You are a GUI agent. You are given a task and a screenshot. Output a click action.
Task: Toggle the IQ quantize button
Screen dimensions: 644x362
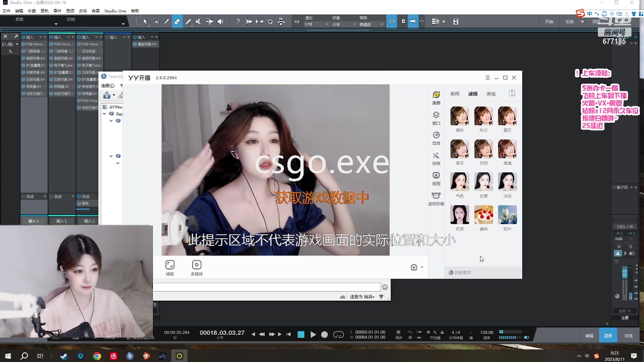[297, 22]
